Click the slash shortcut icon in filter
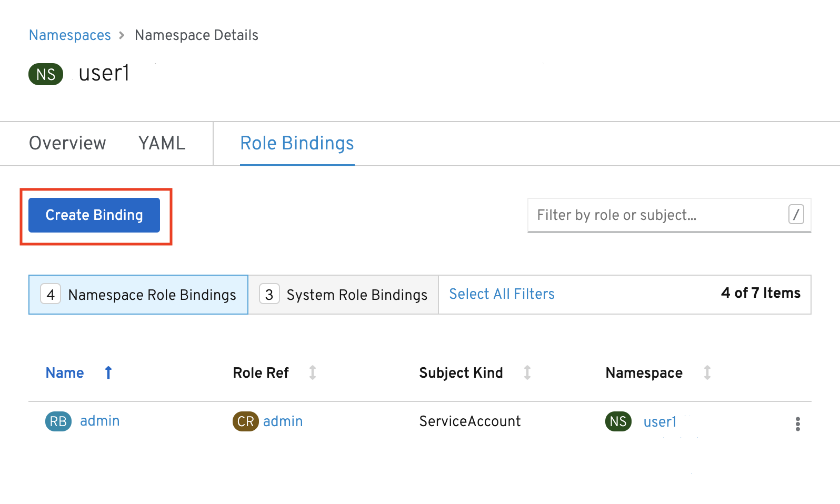This screenshot has width=840, height=504. (x=796, y=215)
